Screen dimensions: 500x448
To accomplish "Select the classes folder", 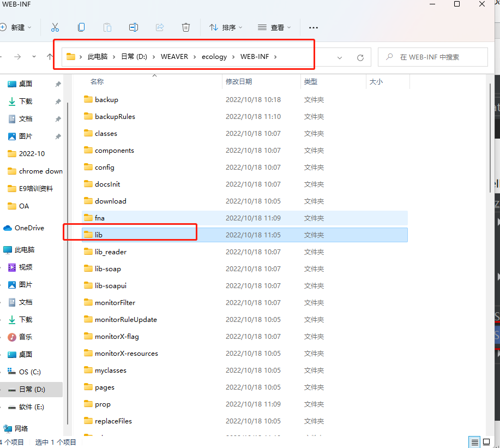I will tap(106, 134).
